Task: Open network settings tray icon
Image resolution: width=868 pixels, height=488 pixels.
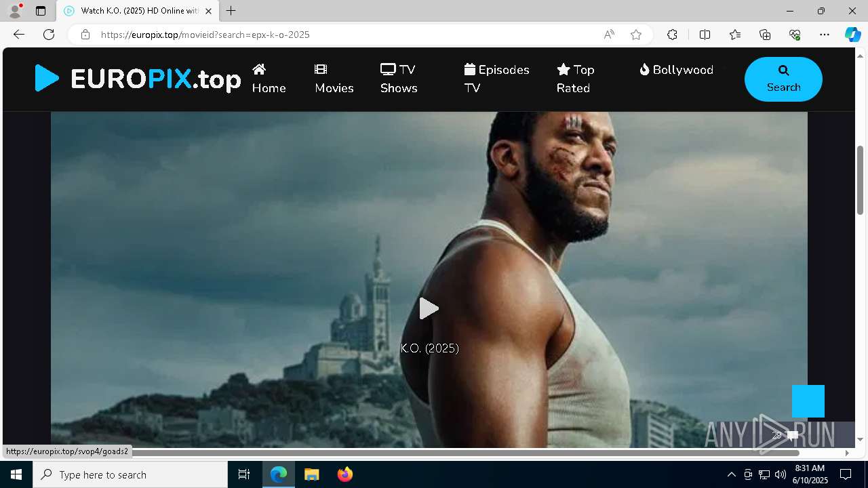Action: click(x=764, y=474)
